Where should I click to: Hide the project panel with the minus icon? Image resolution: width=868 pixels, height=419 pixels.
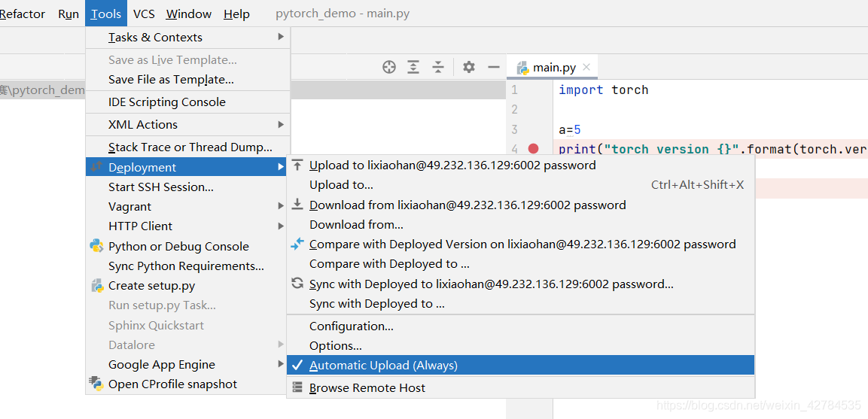click(494, 68)
